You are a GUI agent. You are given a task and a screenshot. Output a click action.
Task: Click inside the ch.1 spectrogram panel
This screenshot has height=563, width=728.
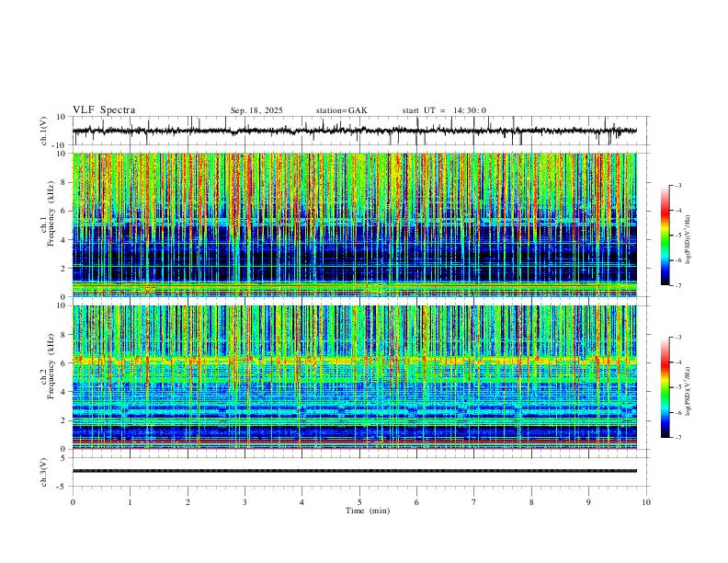coord(355,224)
